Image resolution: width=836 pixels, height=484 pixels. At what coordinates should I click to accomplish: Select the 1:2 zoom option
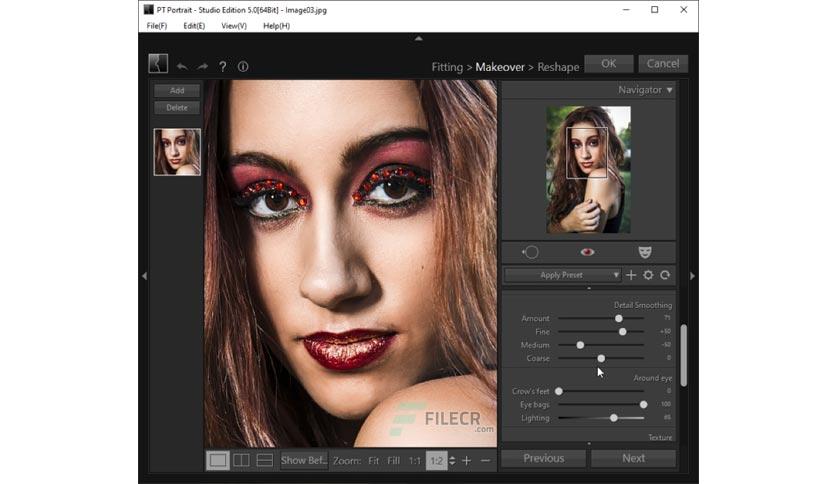(437, 461)
